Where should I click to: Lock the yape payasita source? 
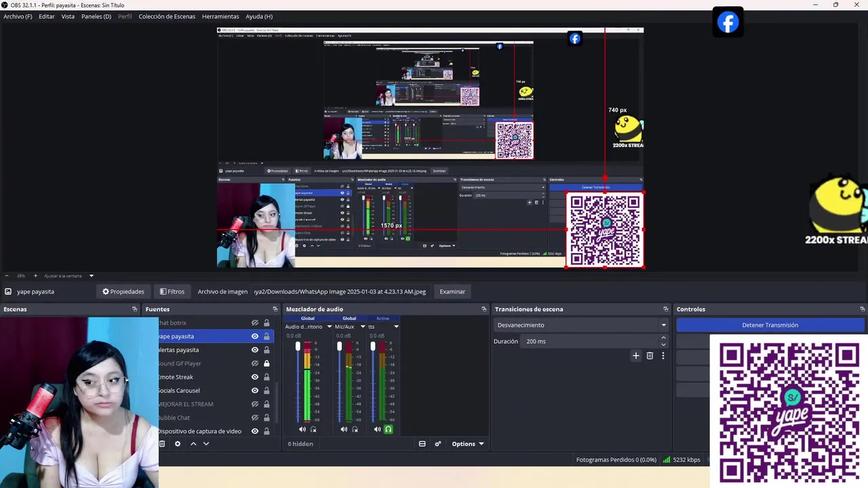tap(267, 336)
